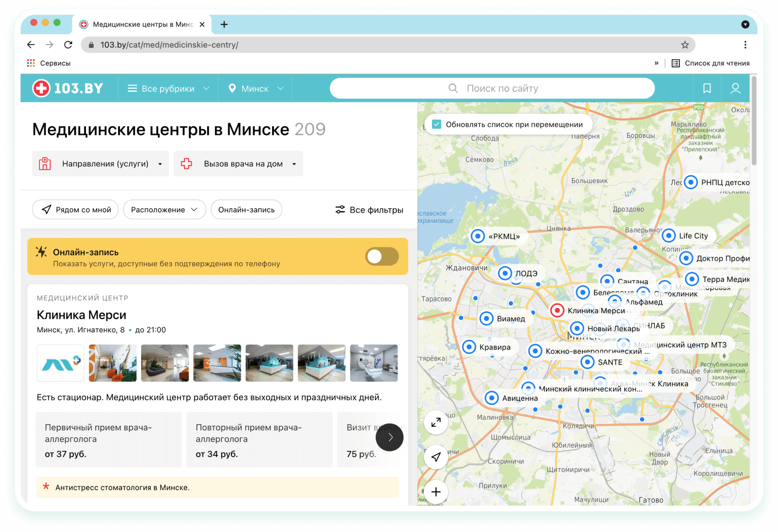The width and height of the screenshot is (778, 532).
Task: Focus the Поиск по сайту search field
Action: 492,88
